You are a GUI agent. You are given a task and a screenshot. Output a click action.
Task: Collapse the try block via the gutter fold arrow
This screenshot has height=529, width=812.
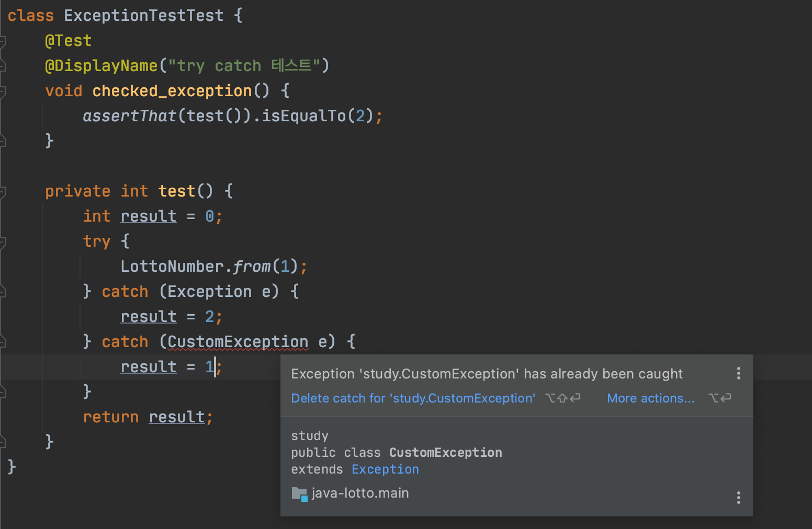[x=3, y=241]
